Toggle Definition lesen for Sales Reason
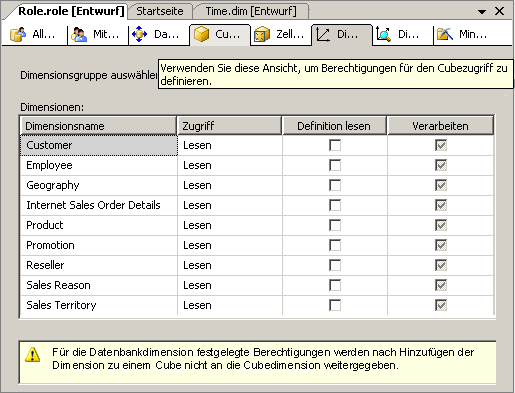The height and width of the screenshot is (393, 515). coord(335,285)
